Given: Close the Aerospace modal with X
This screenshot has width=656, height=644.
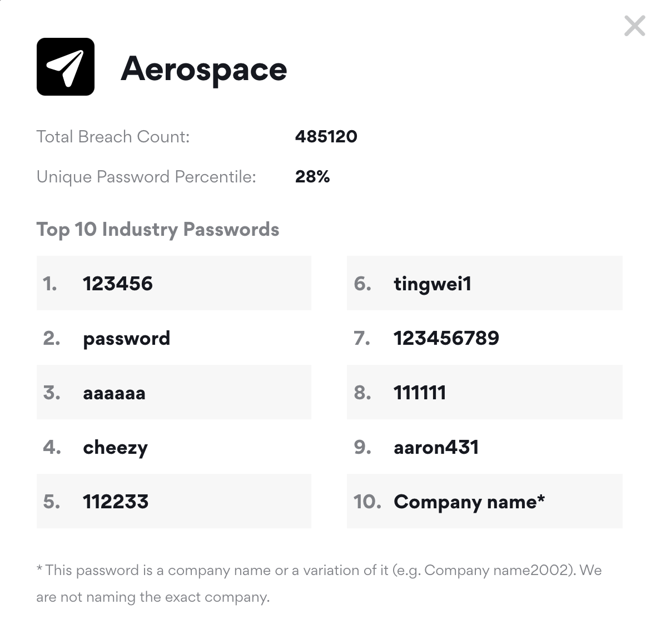Looking at the screenshot, I should (634, 26).
